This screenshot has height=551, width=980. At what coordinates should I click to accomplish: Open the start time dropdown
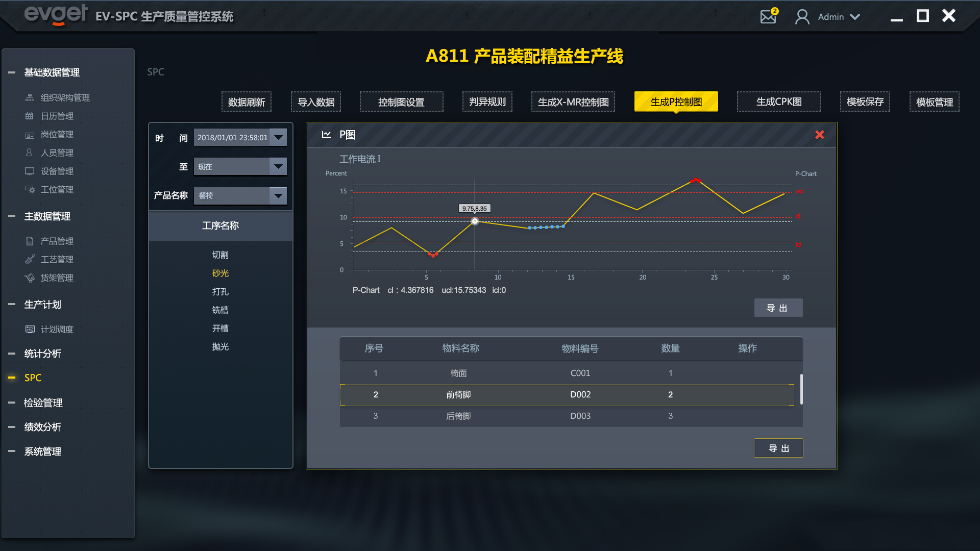(278, 137)
